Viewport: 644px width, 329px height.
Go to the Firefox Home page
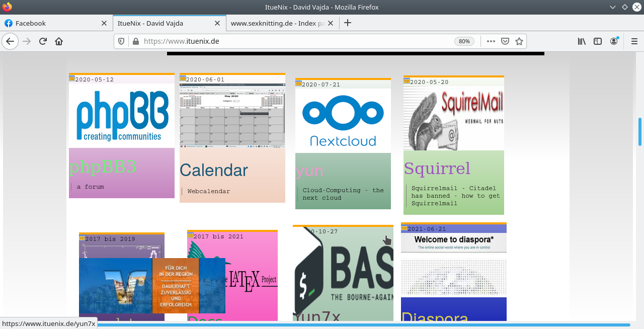(x=59, y=41)
